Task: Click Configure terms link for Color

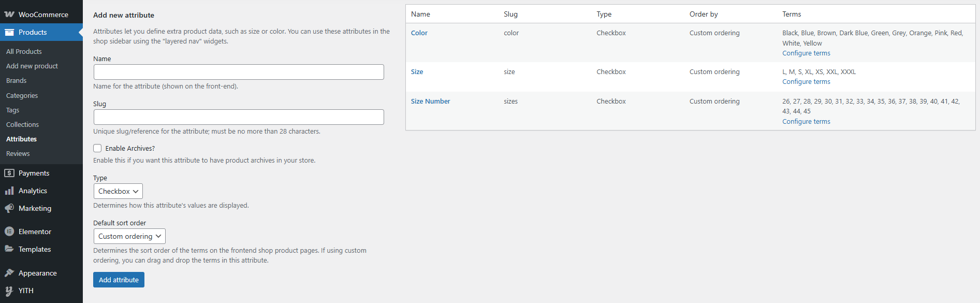Action: (806, 53)
